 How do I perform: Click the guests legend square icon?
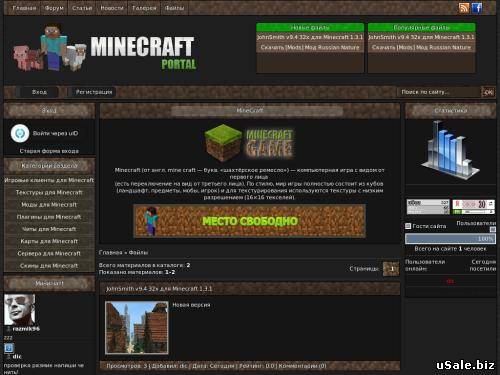[x=408, y=226]
